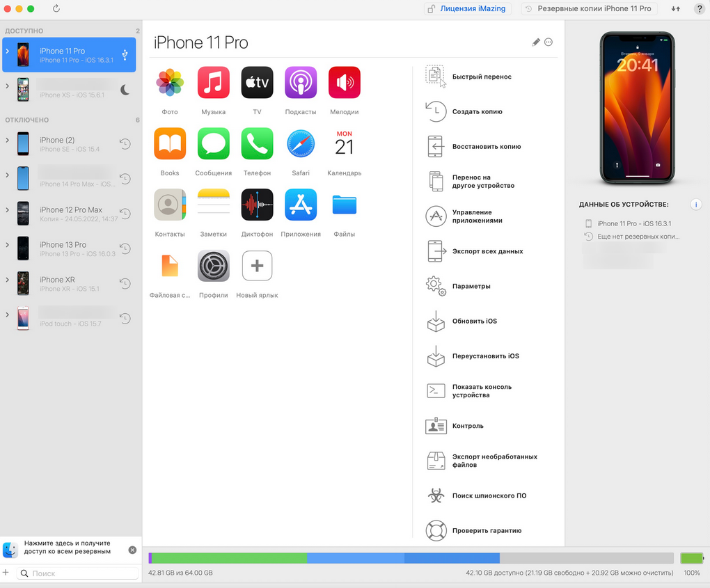This screenshot has height=588, width=710.
Task: Expand the iPhone 13 Pro entry
Action: coord(7,244)
